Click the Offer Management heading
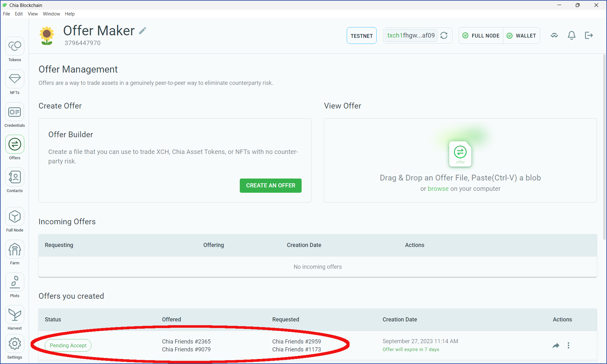 [x=78, y=69]
